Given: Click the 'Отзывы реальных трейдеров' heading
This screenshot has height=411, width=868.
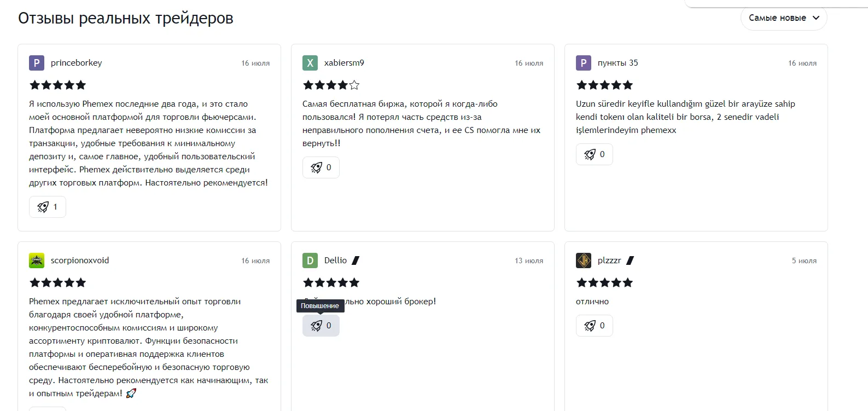Looking at the screenshot, I should pyautogui.click(x=126, y=18).
